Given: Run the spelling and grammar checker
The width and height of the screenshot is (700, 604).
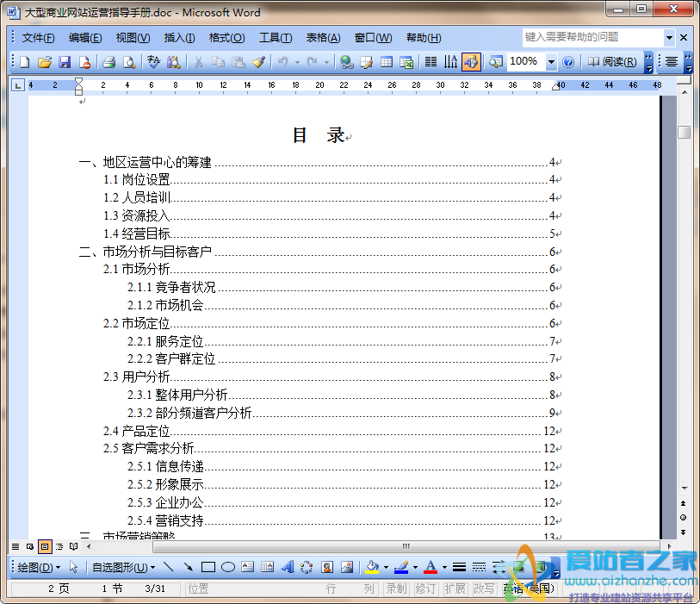Looking at the screenshot, I should point(153,62).
